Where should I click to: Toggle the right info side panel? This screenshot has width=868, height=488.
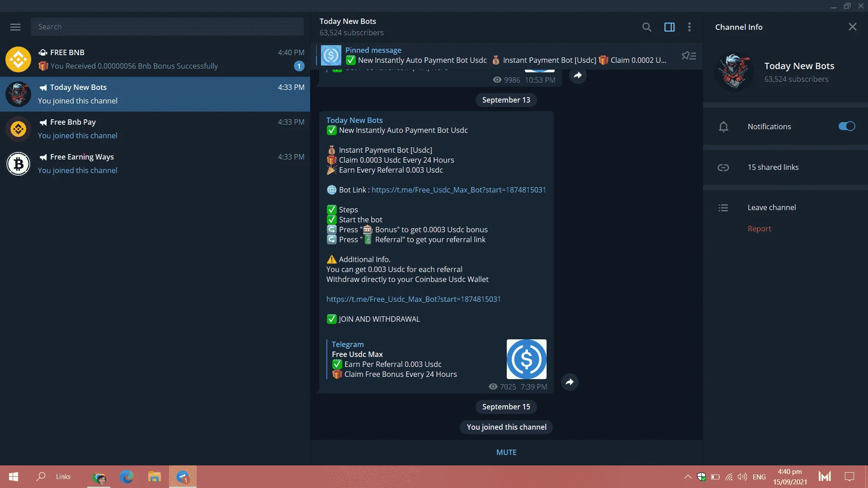coord(670,27)
